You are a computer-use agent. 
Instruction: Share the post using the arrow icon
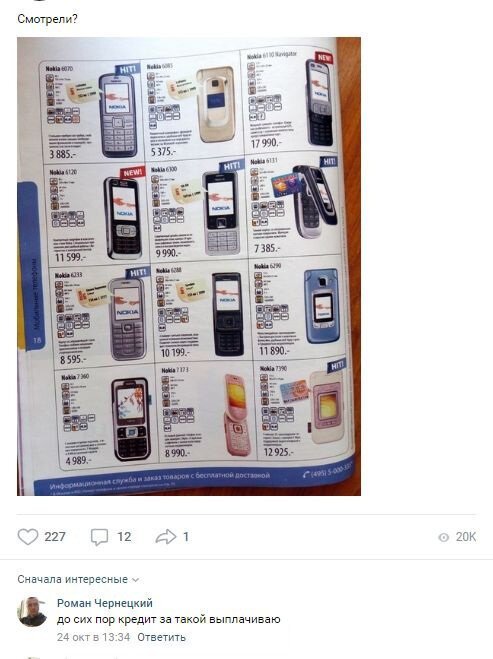[166, 537]
